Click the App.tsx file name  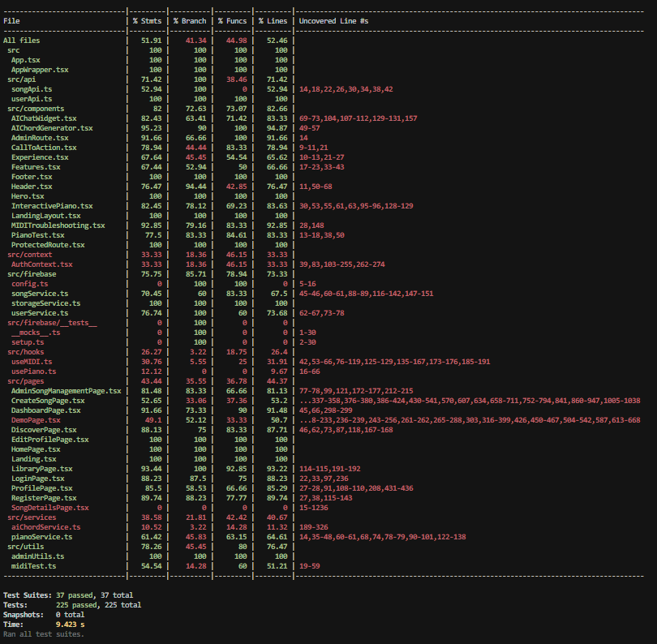(x=26, y=60)
